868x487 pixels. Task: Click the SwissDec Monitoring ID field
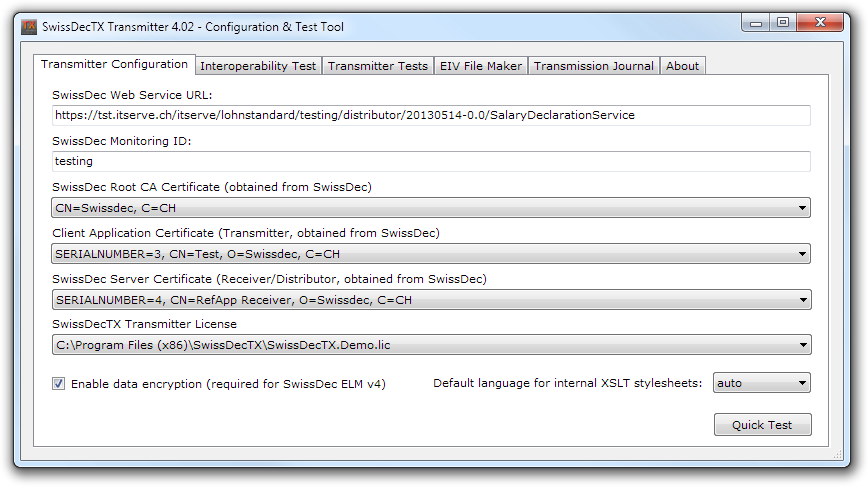click(431, 161)
